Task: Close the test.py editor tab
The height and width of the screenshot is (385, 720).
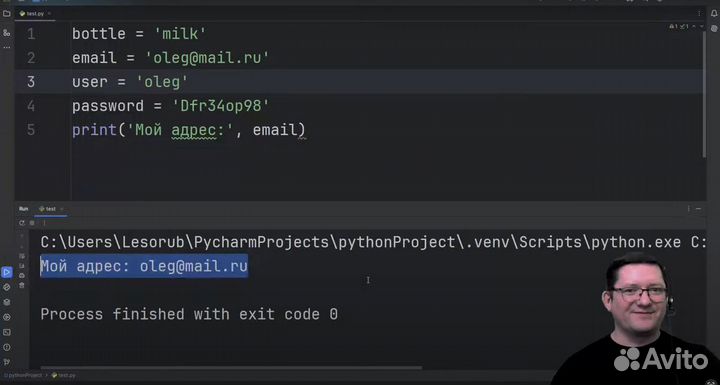Action: pyautogui.click(x=50, y=13)
